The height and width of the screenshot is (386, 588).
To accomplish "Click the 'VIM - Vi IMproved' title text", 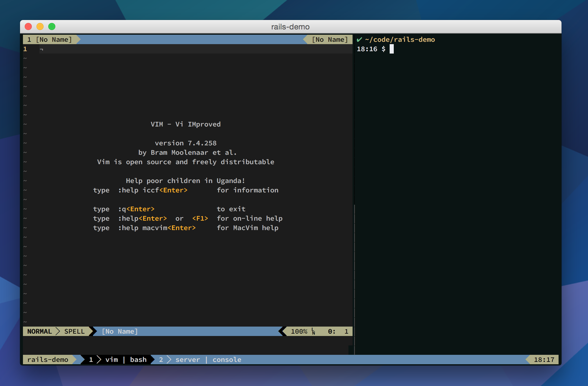I will 186,124.
